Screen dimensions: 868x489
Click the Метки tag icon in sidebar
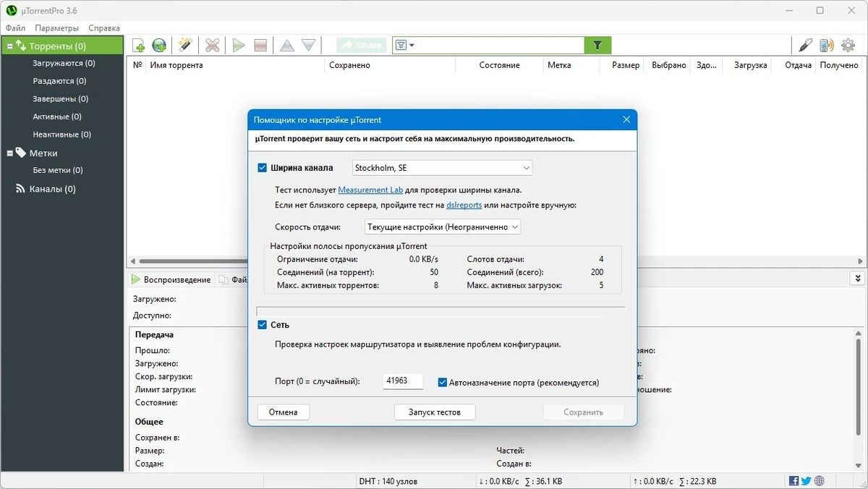21,153
